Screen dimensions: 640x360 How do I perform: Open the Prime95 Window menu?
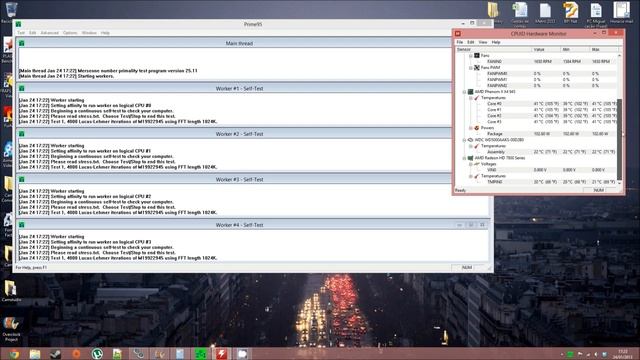click(89, 33)
